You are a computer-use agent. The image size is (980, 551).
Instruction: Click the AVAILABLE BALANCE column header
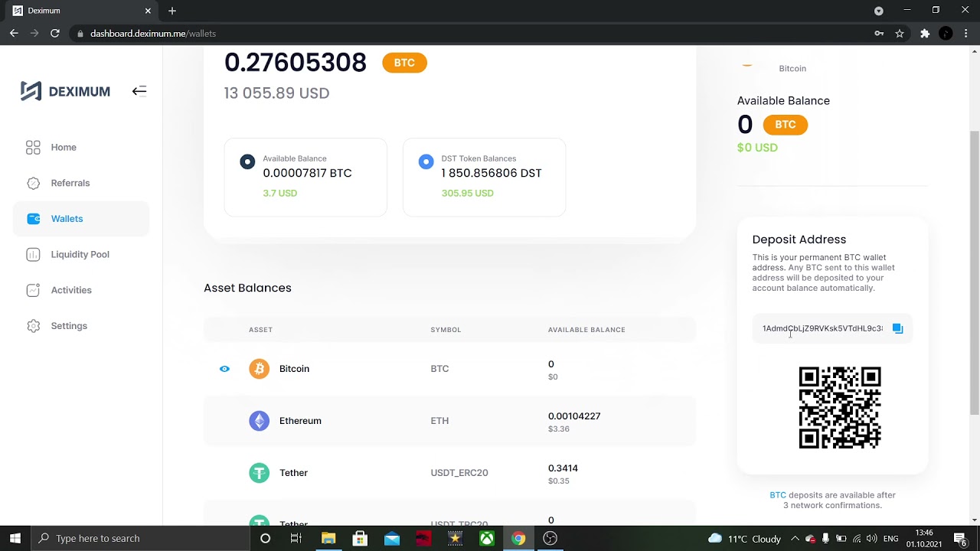pyautogui.click(x=586, y=330)
